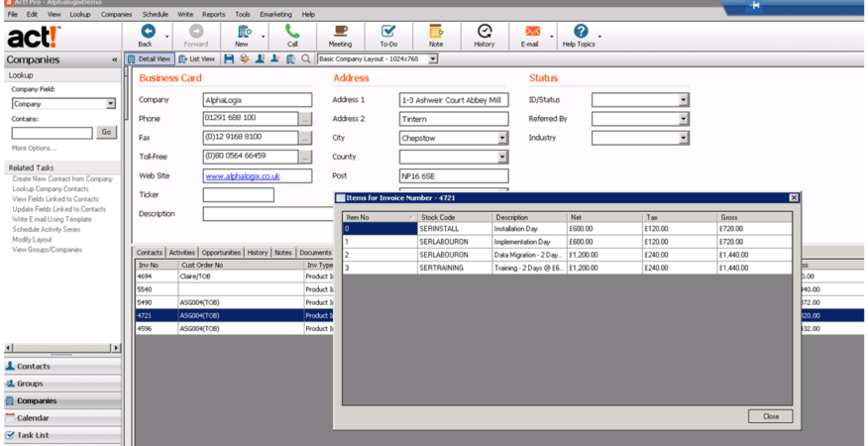
Task: Open the Lookup menu
Action: point(79,15)
